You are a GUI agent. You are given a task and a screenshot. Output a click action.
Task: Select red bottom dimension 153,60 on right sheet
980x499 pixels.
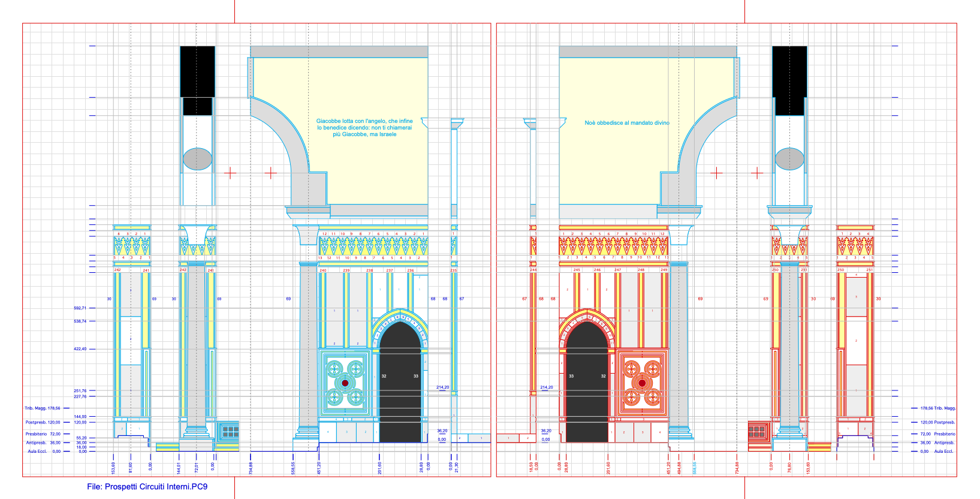tap(808, 468)
